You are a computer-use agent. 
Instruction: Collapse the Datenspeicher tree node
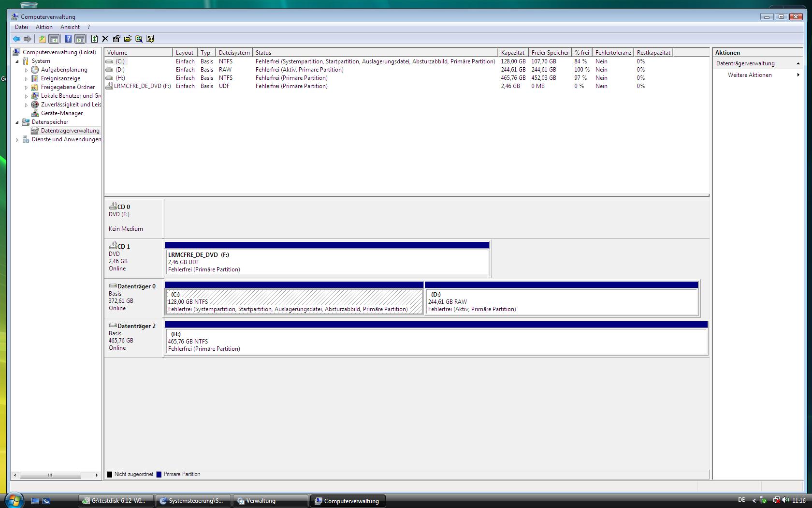17,122
